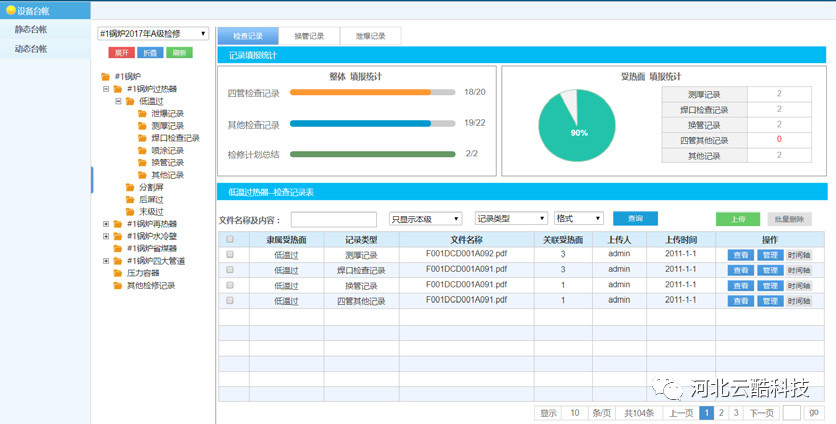This screenshot has width=836, height=424.
Task: Click the folder icon of 后屏过
Action: click(x=130, y=199)
